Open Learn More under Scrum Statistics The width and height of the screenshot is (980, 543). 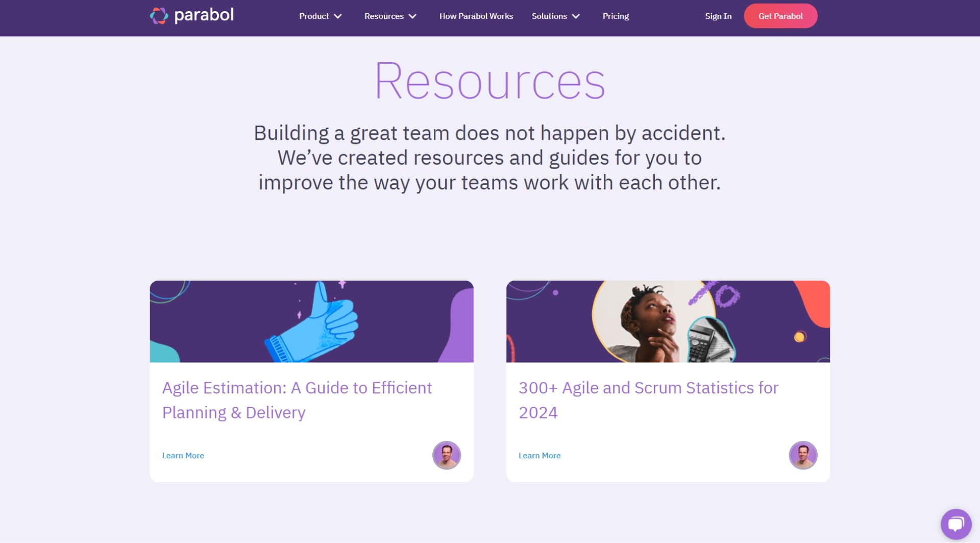[540, 456]
